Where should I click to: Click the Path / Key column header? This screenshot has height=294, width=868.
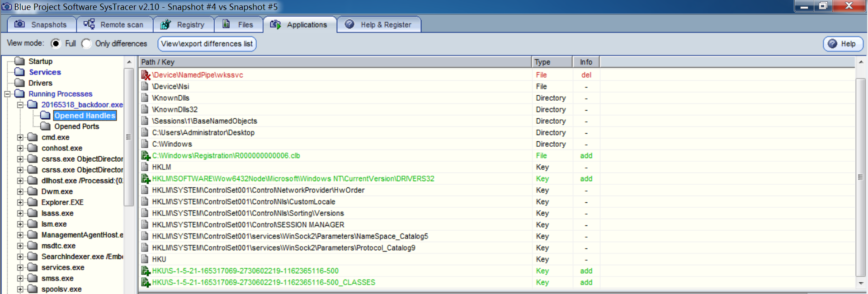pyautogui.click(x=335, y=62)
